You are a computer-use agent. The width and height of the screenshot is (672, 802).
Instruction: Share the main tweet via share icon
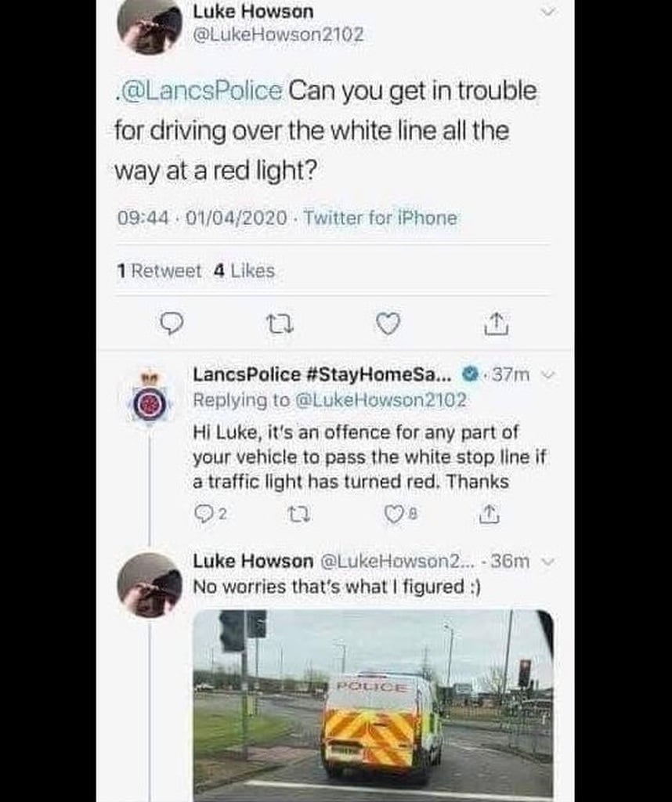pyautogui.click(x=497, y=323)
